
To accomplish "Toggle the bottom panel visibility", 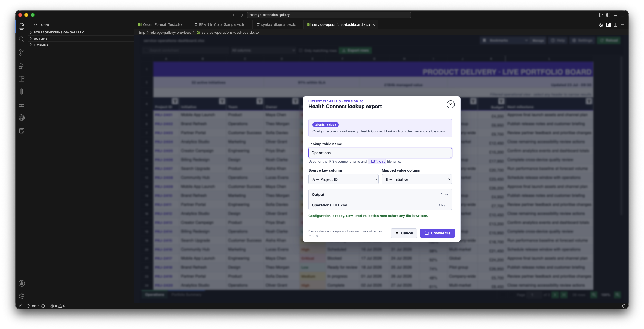I will click(x=615, y=15).
